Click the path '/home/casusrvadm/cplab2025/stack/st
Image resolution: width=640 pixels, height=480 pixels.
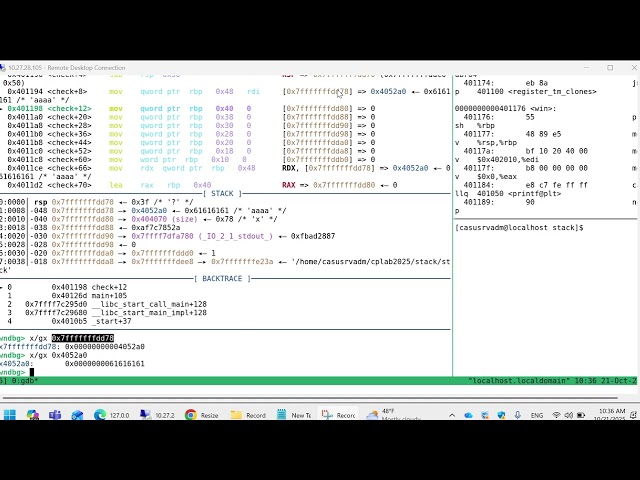[371, 262]
